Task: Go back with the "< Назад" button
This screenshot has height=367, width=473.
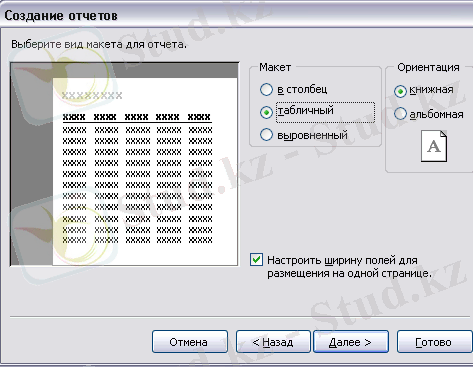Action: click(x=273, y=342)
